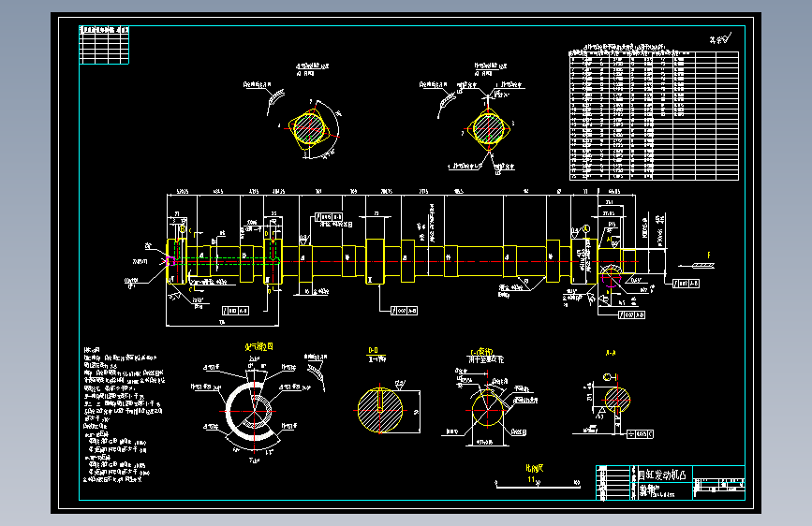Viewport: 812px width, 526px height.
Task: Select the A-A small hatched section view
Action: tap(617, 401)
